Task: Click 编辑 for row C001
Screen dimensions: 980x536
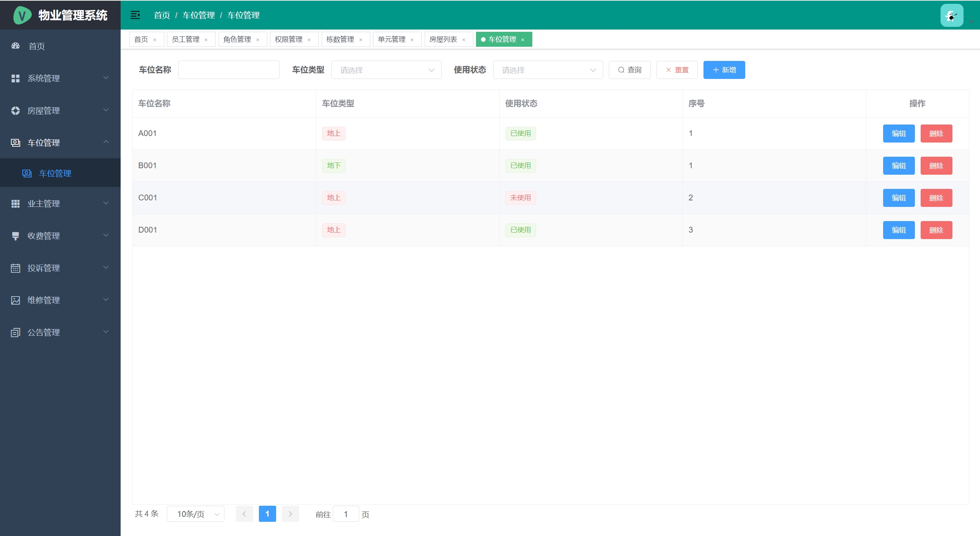Action: (898, 198)
